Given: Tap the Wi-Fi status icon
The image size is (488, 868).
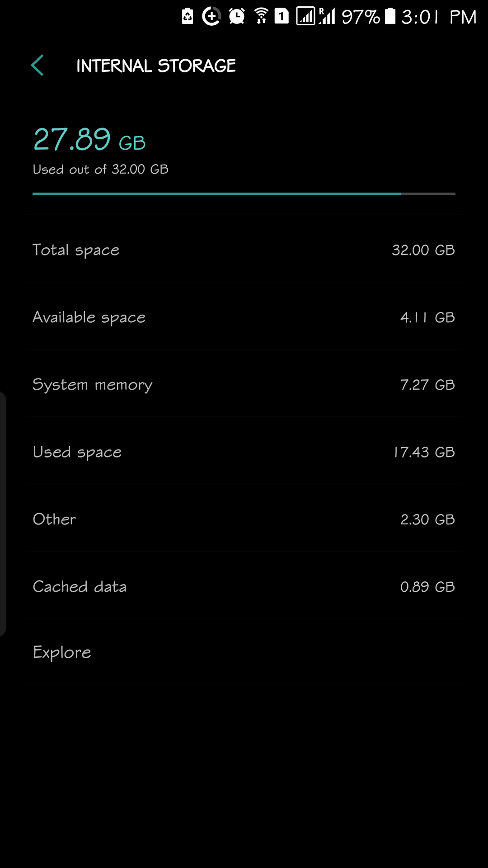Looking at the screenshot, I should click(261, 17).
